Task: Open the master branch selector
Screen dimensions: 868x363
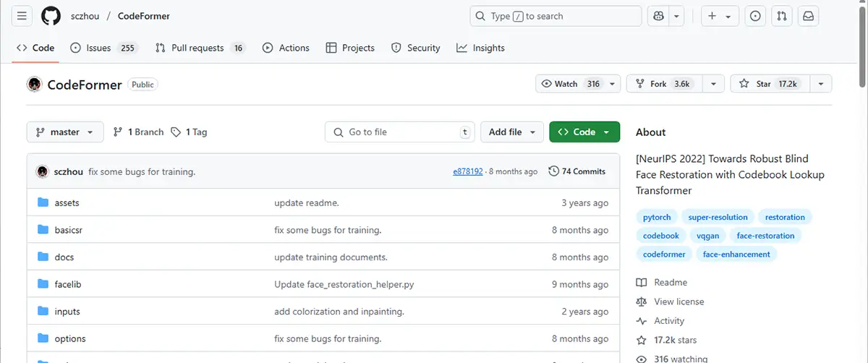Action: (x=65, y=132)
